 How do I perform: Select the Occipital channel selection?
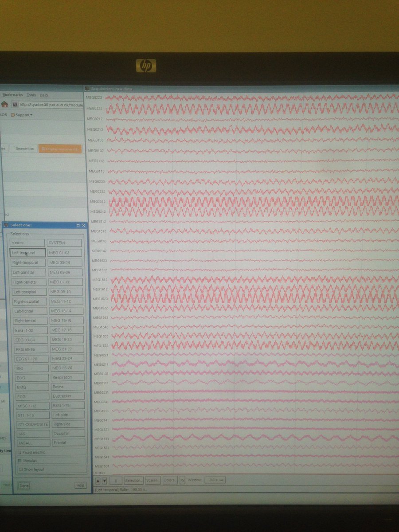(x=68, y=433)
